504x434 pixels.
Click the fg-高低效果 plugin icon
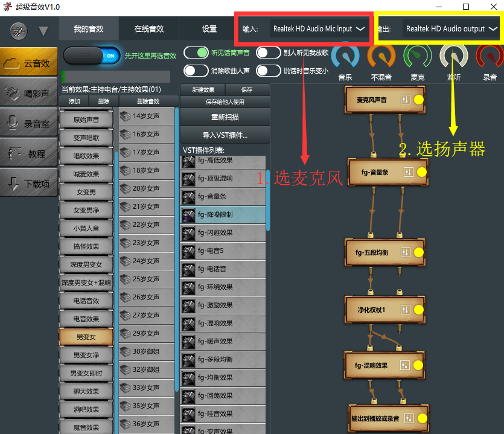tap(188, 162)
